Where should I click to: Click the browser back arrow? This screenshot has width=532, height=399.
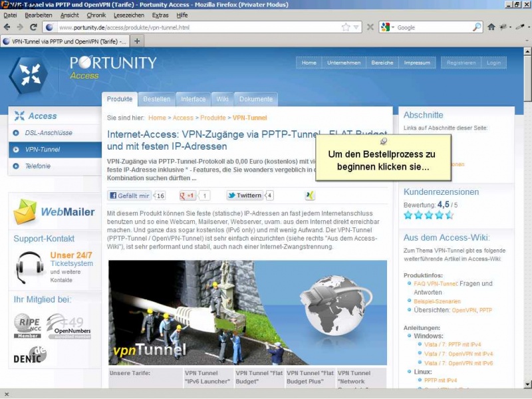(7, 27)
